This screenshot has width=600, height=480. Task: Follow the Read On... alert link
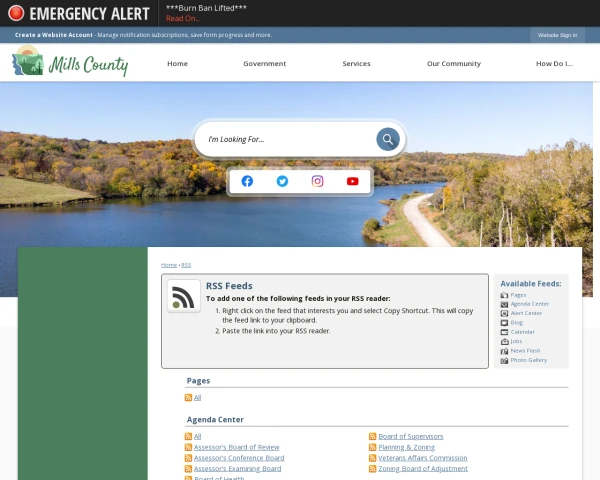183,18
